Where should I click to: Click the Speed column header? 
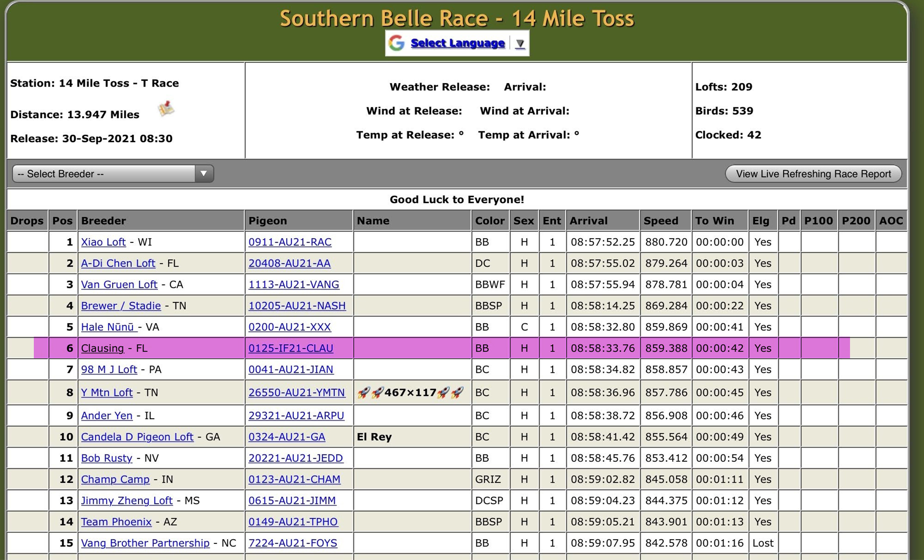(x=661, y=221)
